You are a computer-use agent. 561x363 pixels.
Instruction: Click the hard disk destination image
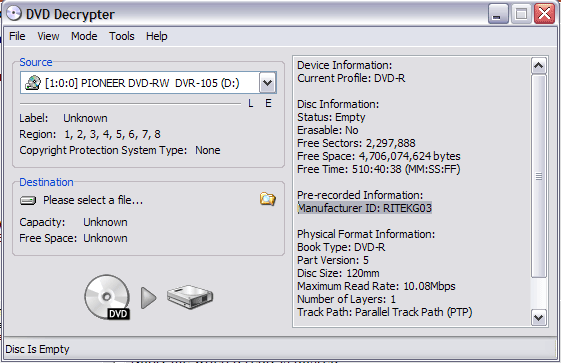(x=190, y=297)
